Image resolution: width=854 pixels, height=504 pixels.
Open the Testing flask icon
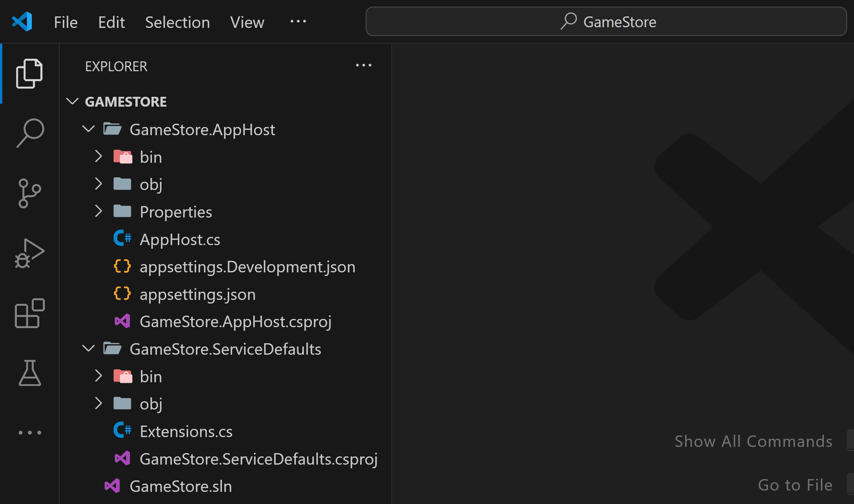[x=30, y=373]
